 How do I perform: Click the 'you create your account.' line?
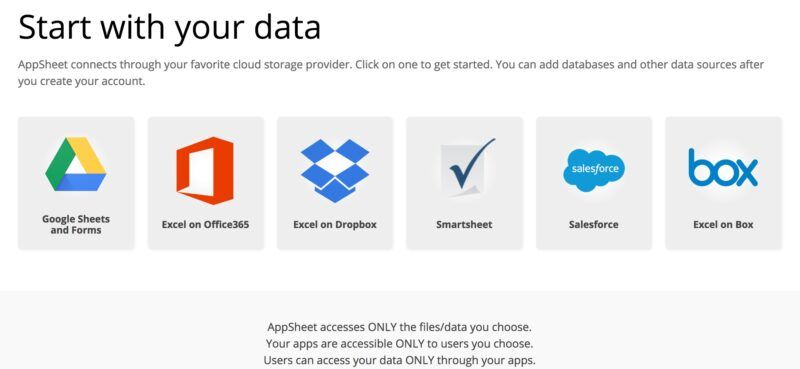point(82,82)
